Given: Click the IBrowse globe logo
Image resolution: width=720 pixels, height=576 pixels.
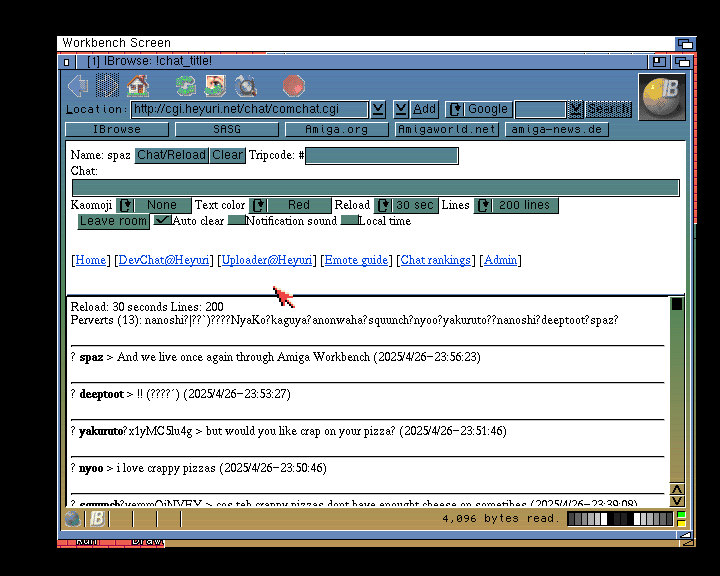Looking at the screenshot, I should click(662, 97).
